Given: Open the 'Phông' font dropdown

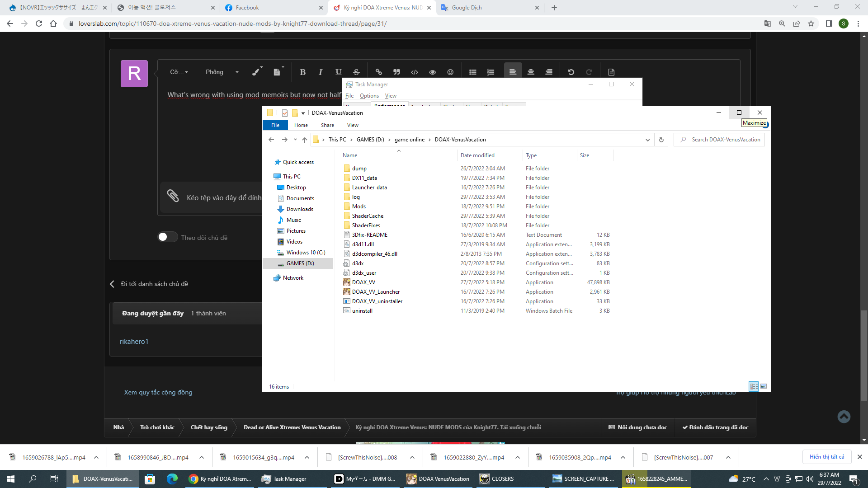Looking at the screenshot, I should point(222,72).
